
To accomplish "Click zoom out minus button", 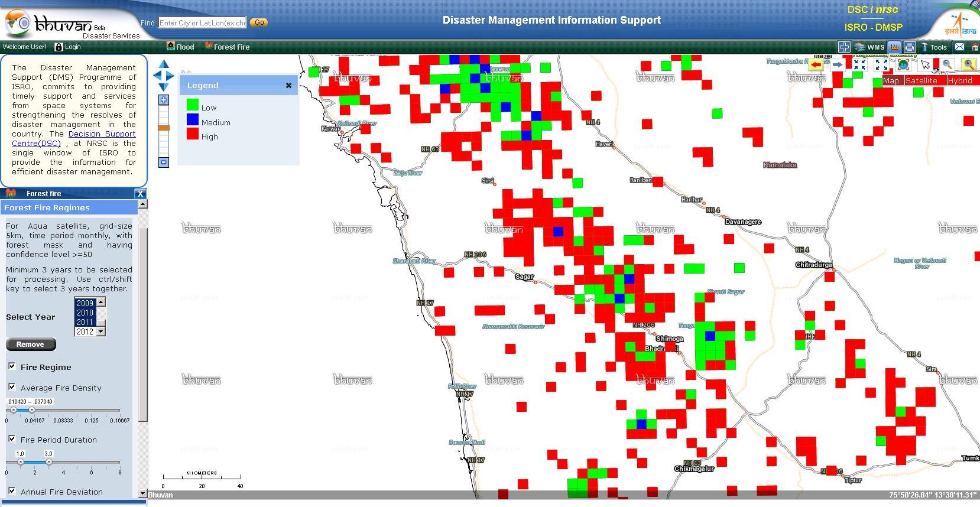I will [x=164, y=162].
